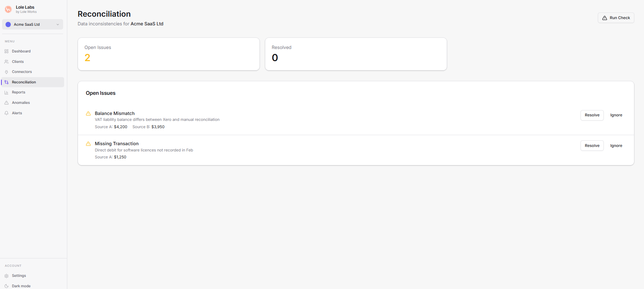Ignore the Balance Mismatch issue
Viewport: 644px width, 289px height.
click(x=616, y=115)
